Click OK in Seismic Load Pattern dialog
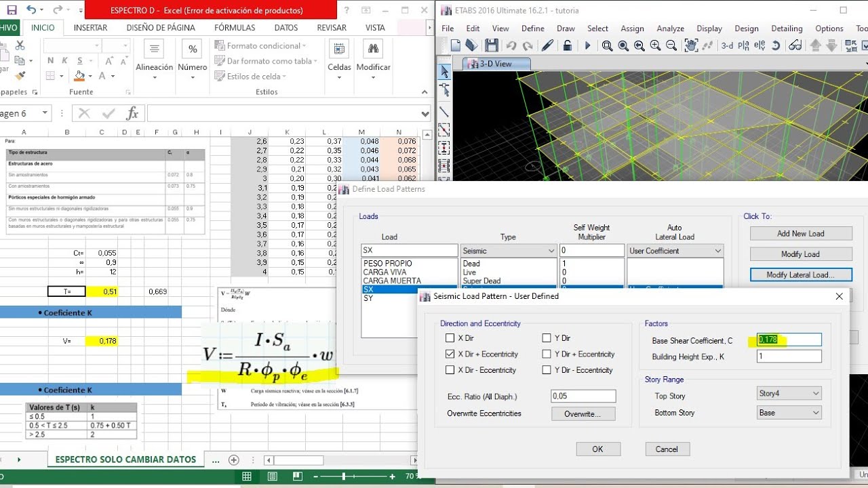 [x=597, y=449]
